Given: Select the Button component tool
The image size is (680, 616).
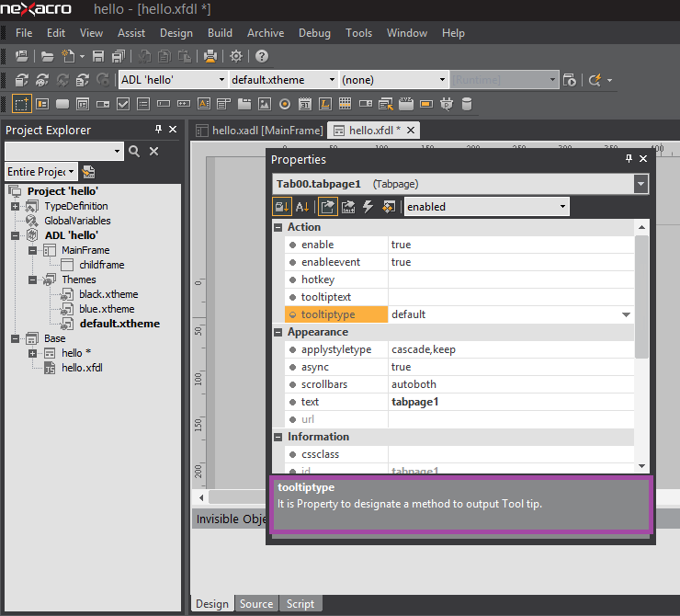Looking at the screenshot, I should [x=62, y=104].
